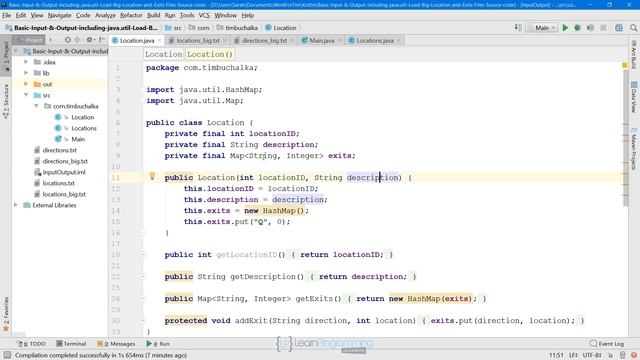
Task: Click the Location class breadcrumb above editor
Action: click(163, 54)
